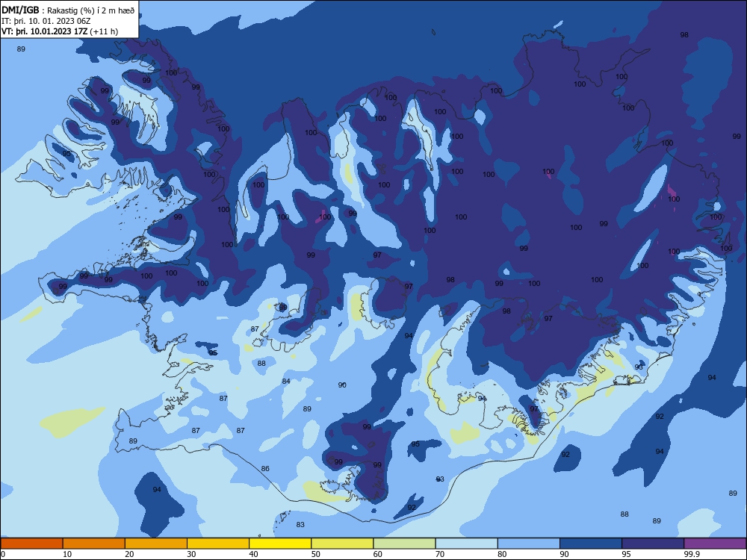Click the '83' humidity value on the map
The height and width of the screenshot is (560, 747).
point(300,525)
